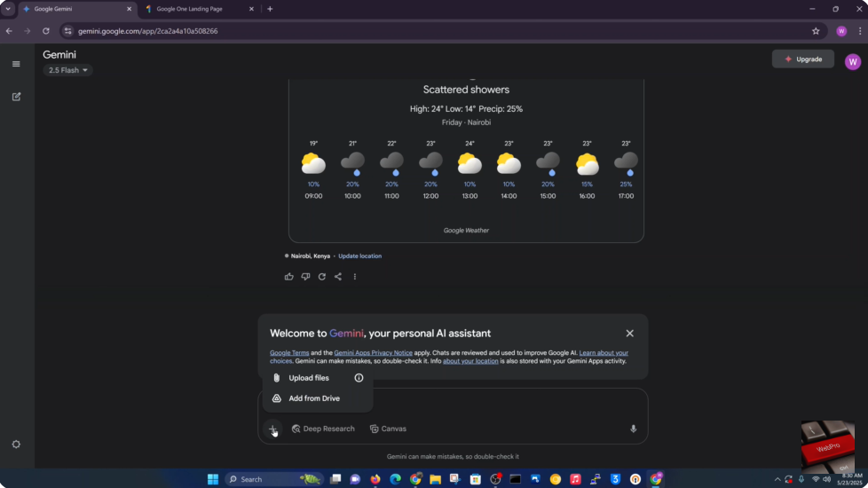
Task: Share the response using share icon
Action: [338, 277]
